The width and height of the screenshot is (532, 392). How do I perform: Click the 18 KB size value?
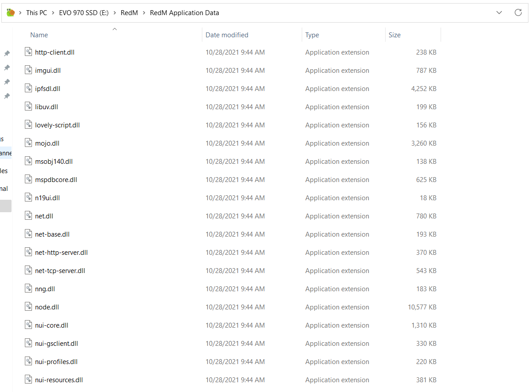(x=428, y=198)
